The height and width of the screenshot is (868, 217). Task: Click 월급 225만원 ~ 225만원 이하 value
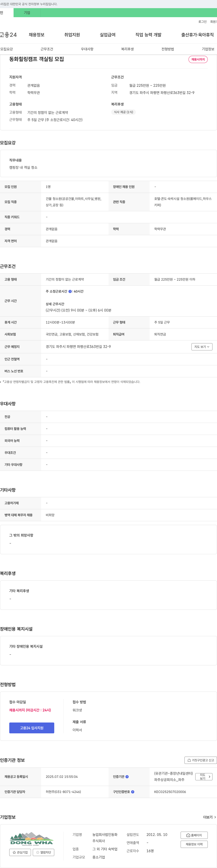(175, 279)
